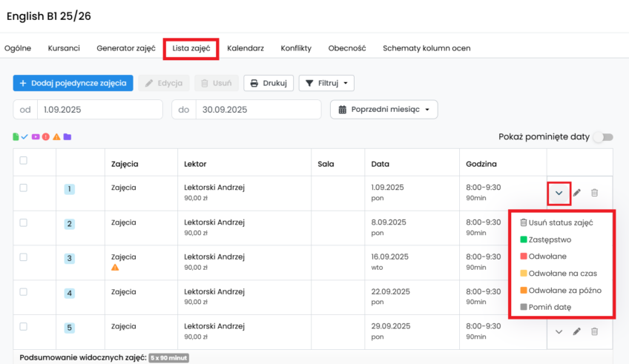Screen dimensions: 629x364
Task: Check the select-all checkbox in table header
Action: click(24, 160)
